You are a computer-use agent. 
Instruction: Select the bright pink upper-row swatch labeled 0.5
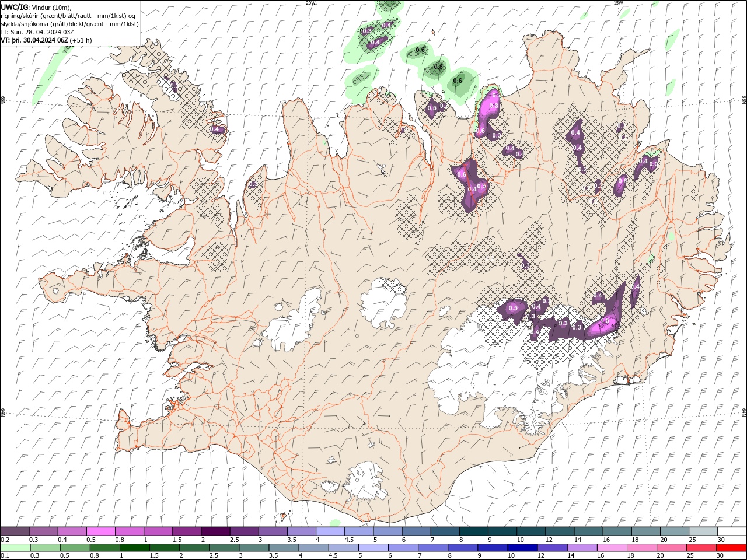click(x=101, y=531)
